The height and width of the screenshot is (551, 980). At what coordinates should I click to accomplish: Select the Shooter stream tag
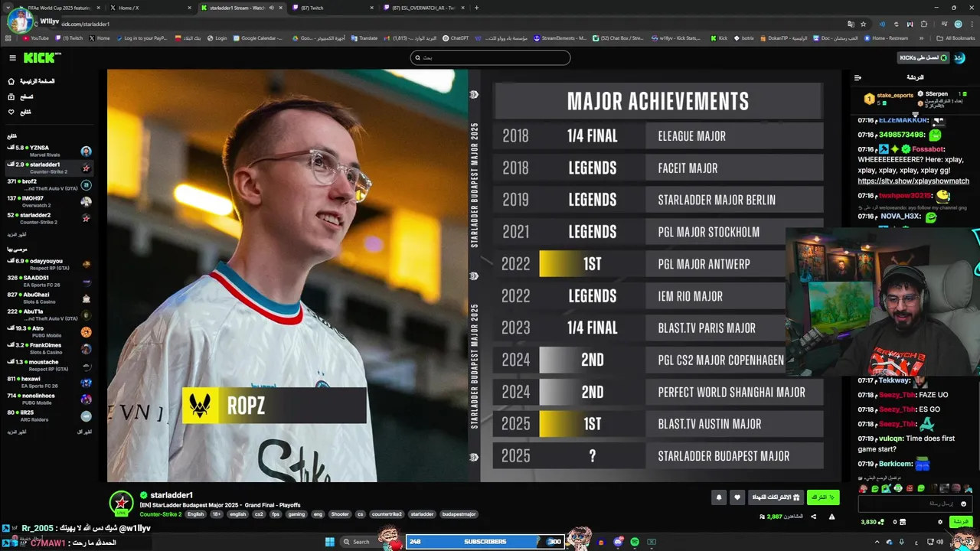coord(340,514)
